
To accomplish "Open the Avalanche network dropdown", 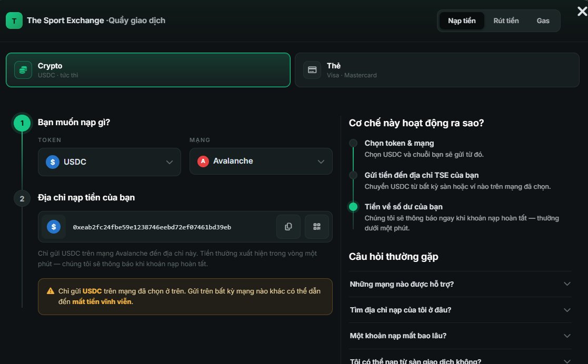I will click(261, 161).
